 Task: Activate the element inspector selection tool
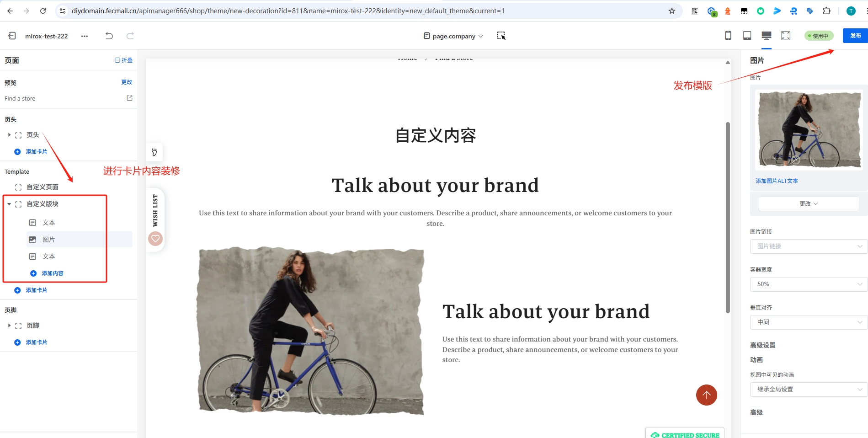click(501, 36)
